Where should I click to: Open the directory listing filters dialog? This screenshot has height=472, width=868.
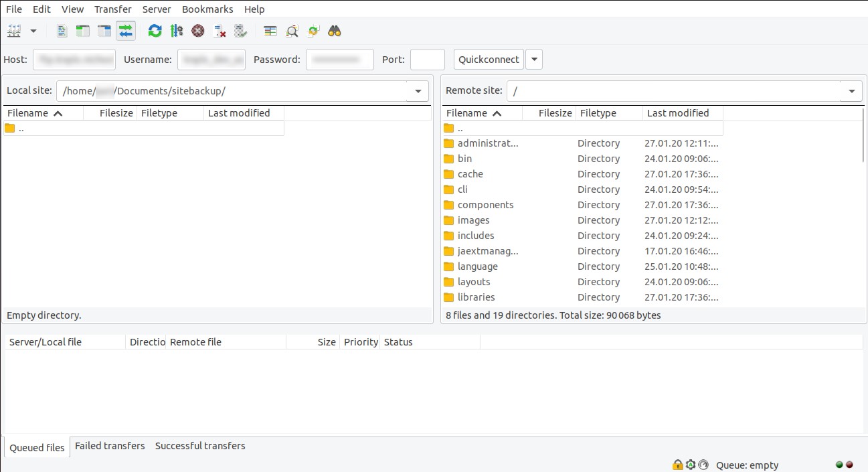point(270,31)
